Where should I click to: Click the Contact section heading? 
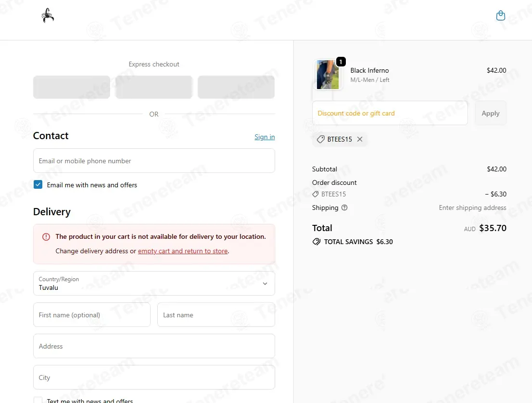(51, 136)
